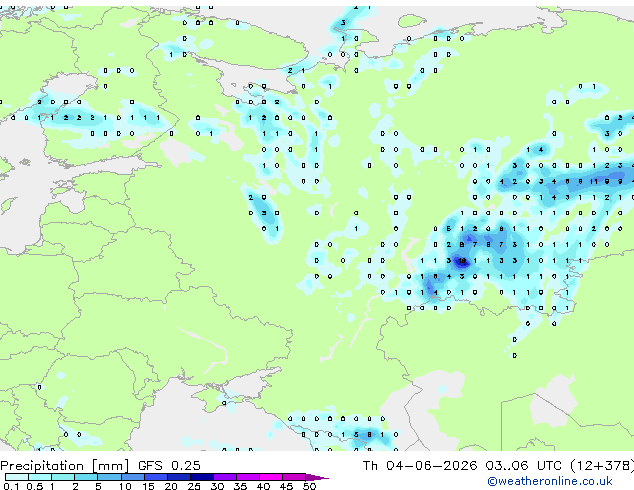
Task: Select the 30–35 mm purple legend swatch
Action: pyautogui.click(x=225, y=477)
